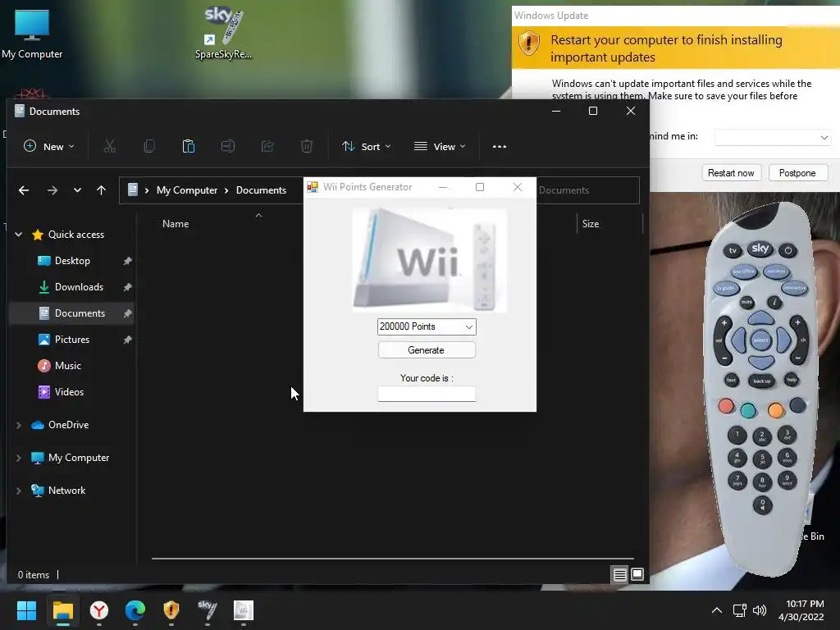Launch Yandex browser from taskbar
Screen dimensions: 840x630
[x=99, y=610]
